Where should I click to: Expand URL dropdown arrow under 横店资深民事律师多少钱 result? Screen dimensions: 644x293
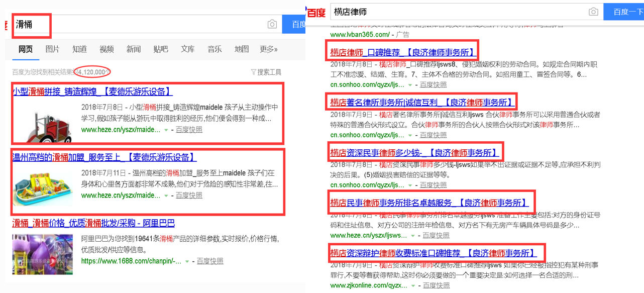click(x=410, y=185)
